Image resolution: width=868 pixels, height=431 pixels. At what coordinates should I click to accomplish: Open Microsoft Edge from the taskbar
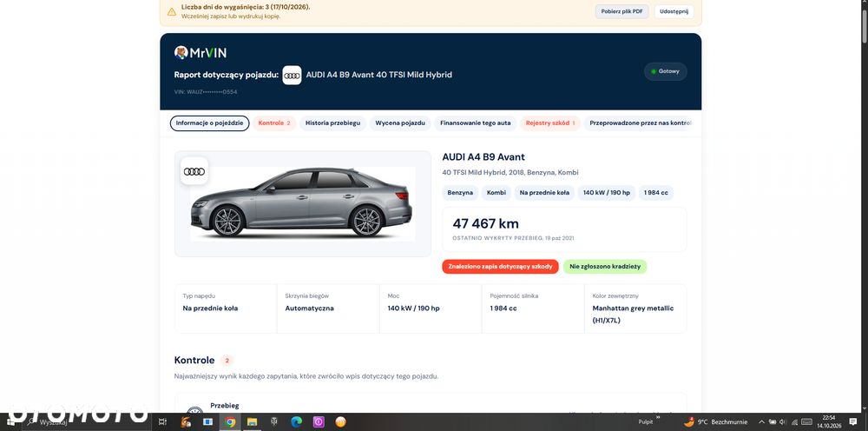296,422
